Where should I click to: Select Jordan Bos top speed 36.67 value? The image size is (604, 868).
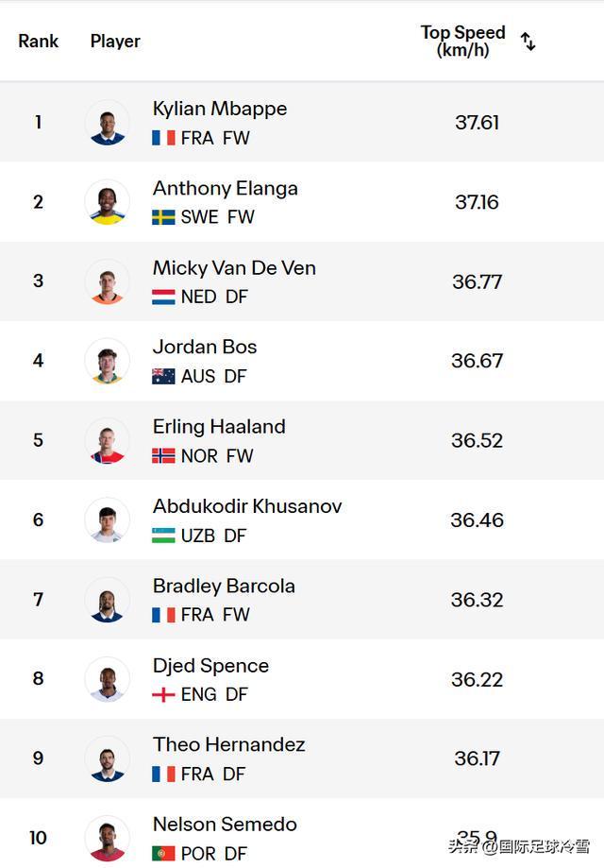(x=477, y=361)
